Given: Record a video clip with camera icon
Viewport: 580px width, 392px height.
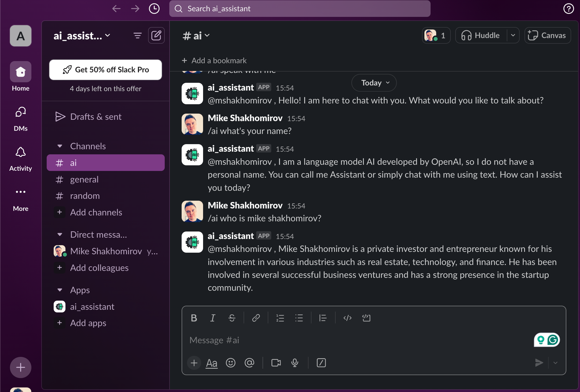Looking at the screenshot, I should (276, 363).
